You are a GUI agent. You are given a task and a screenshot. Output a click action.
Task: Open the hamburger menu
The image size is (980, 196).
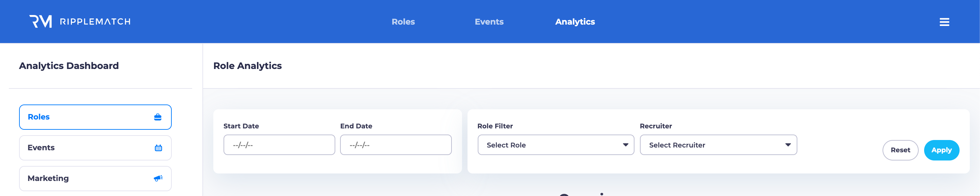(944, 22)
